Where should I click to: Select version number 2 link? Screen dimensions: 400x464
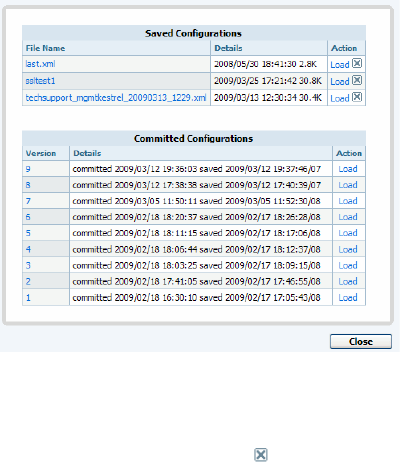coord(28,281)
